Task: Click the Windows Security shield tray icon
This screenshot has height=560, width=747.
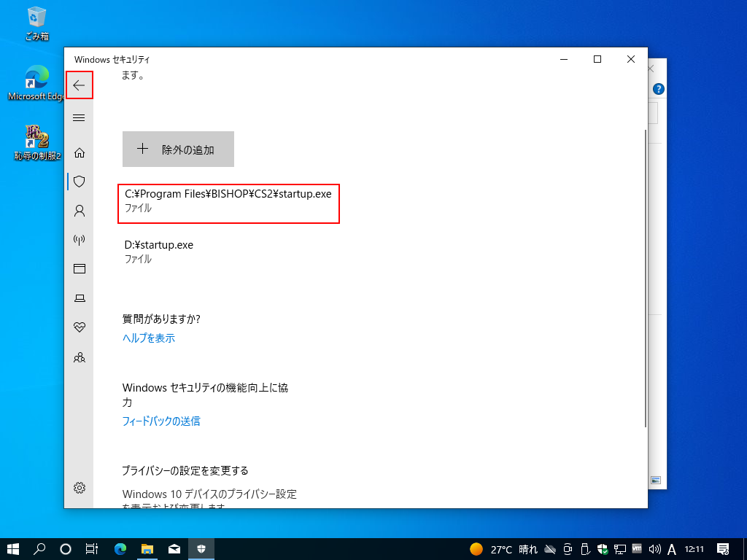Action: pyautogui.click(x=603, y=550)
